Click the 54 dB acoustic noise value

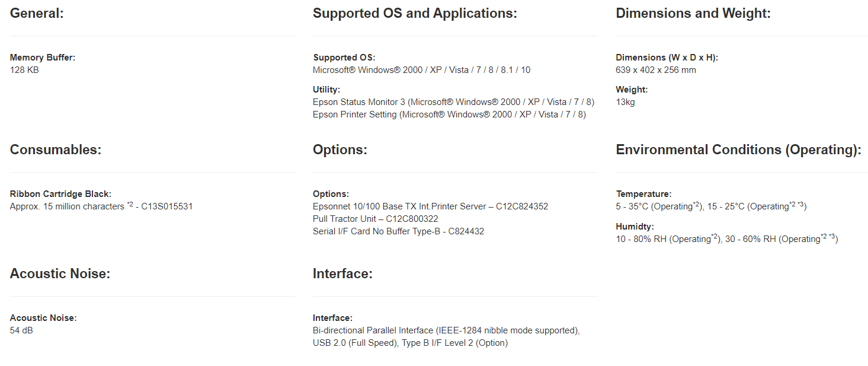21,330
